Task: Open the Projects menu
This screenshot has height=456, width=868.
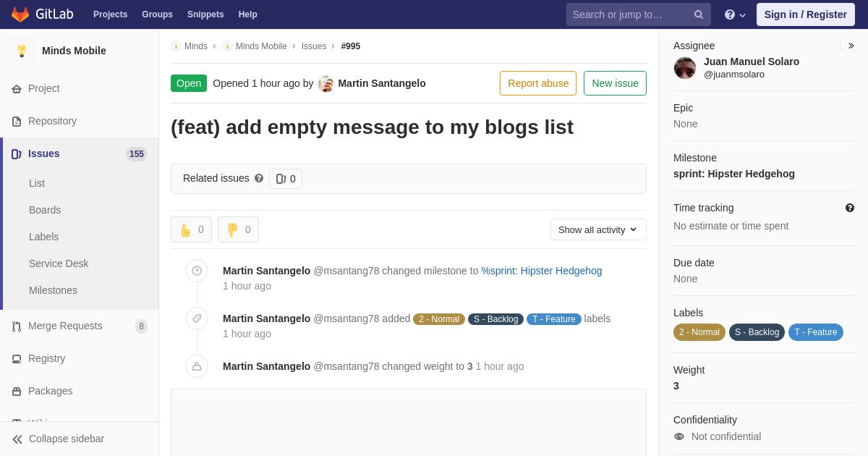Action: [111, 14]
